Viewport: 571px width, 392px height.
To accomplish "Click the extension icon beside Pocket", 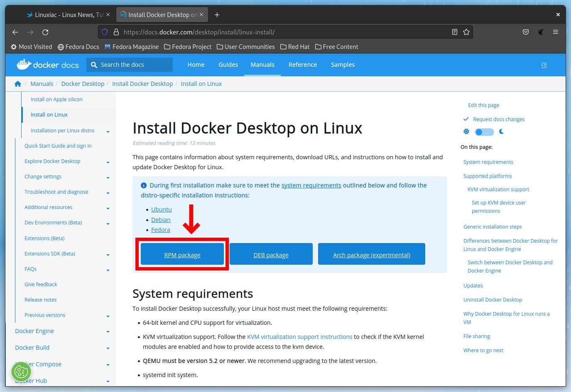I will pos(541,32).
